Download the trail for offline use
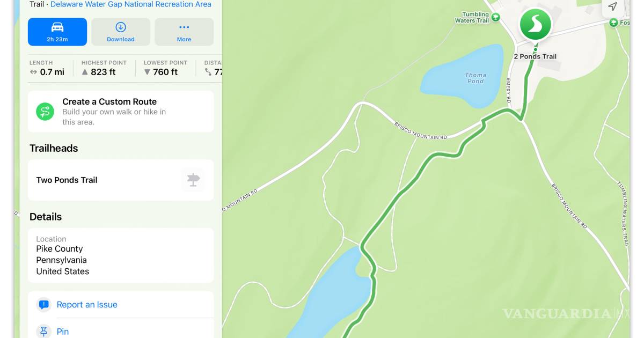644x338 pixels. coord(121,32)
